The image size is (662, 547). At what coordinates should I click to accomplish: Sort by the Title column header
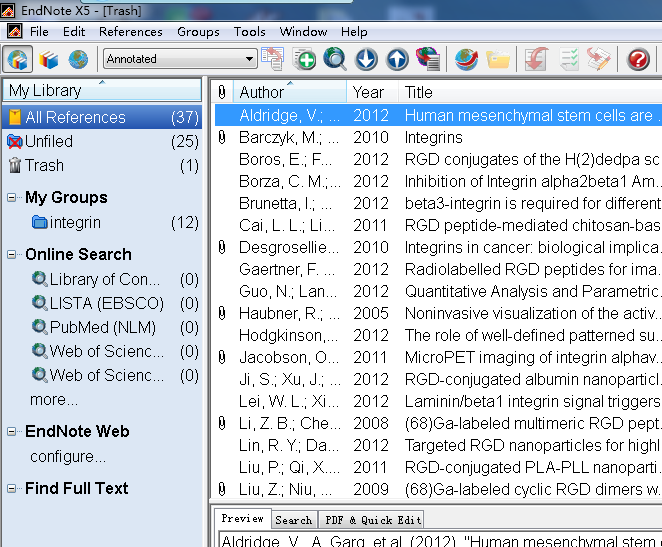coord(530,92)
